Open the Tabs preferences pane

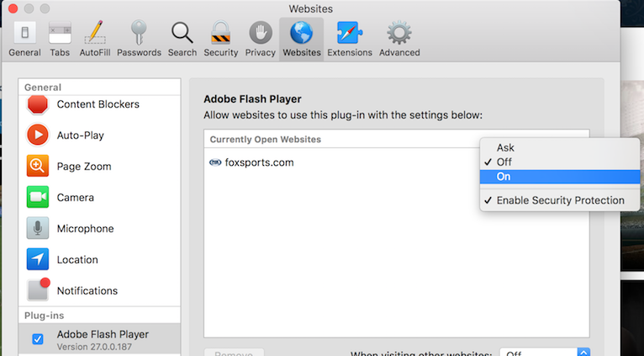60,40
